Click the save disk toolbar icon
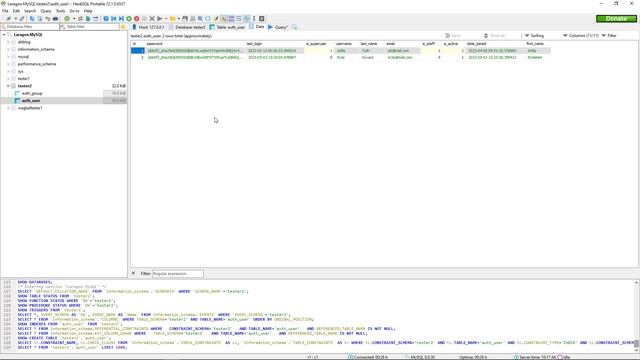 pyautogui.click(x=185, y=19)
